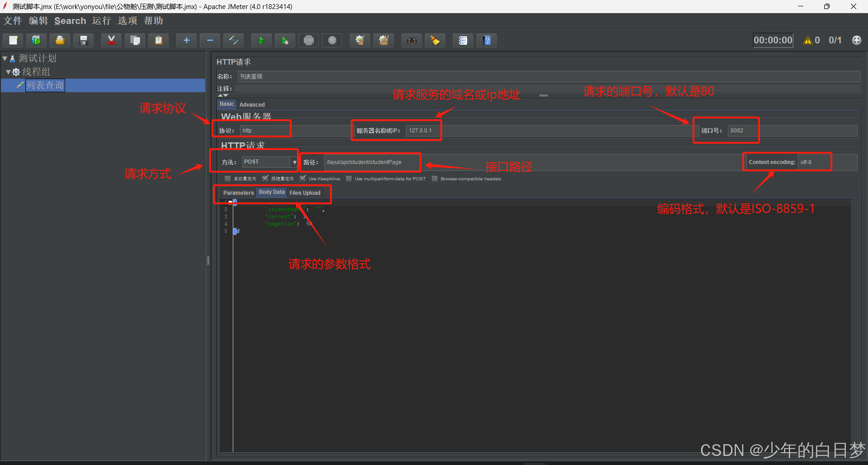Clear all results with double broom

click(384, 40)
